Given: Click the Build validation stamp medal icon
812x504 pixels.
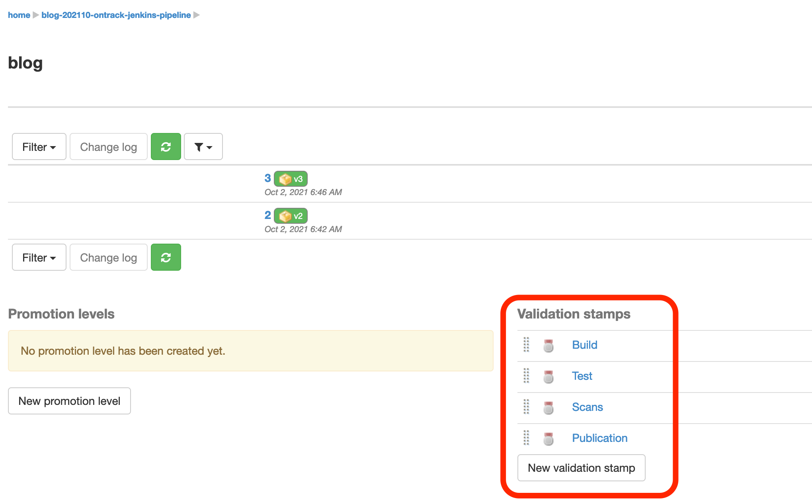Looking at the screenshot, I should (x=548, y=345).
